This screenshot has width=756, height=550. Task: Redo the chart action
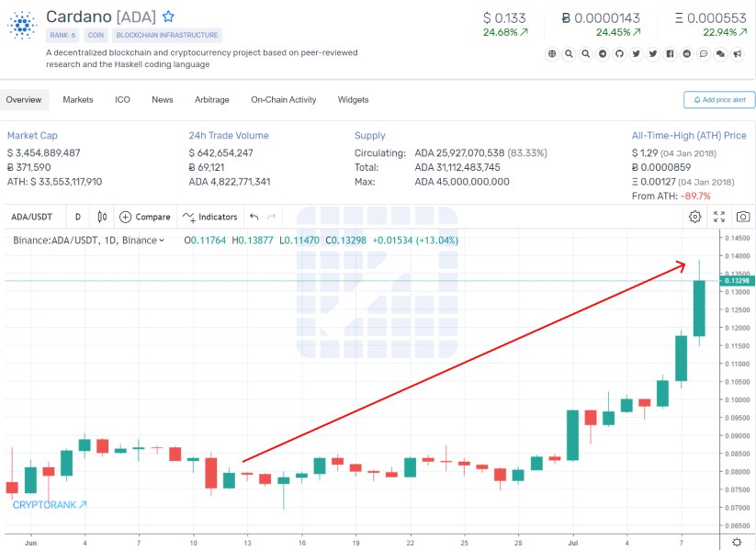click(272, 217)
